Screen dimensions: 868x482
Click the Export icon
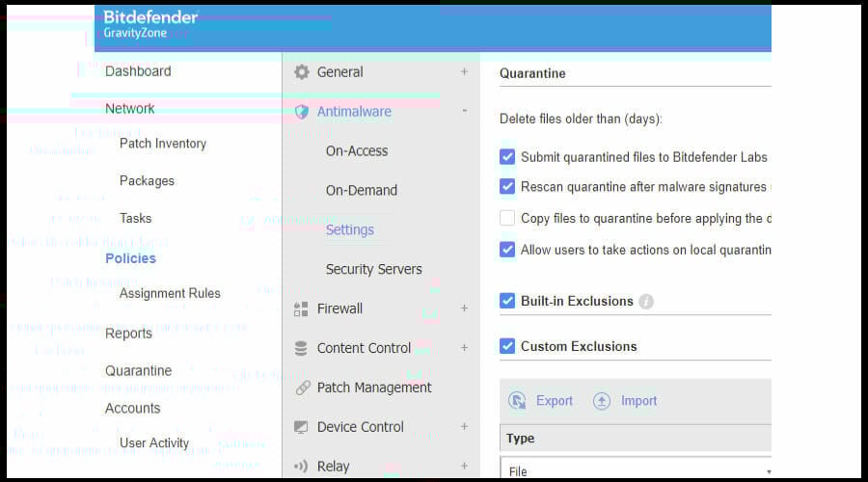[x=517, y=401]
